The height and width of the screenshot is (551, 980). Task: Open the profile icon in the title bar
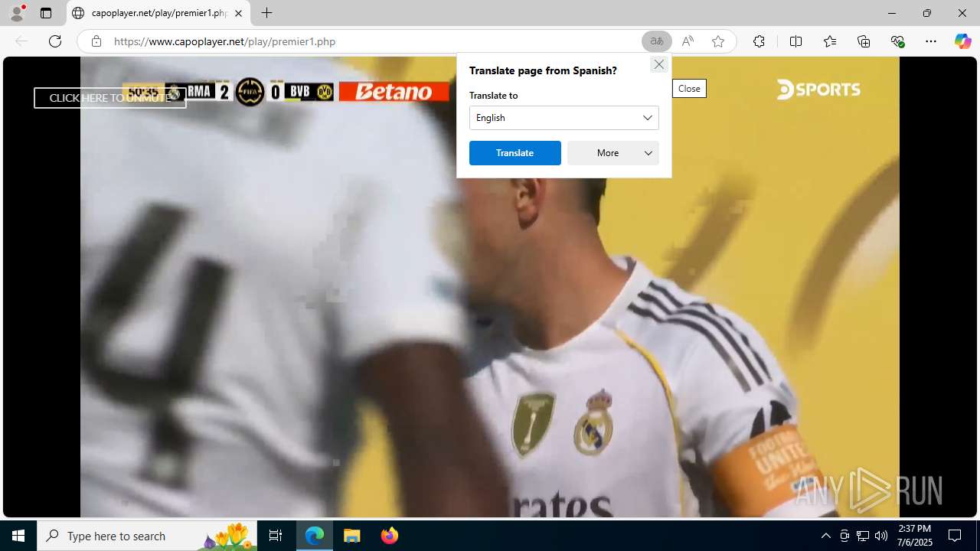coord(17,13)
